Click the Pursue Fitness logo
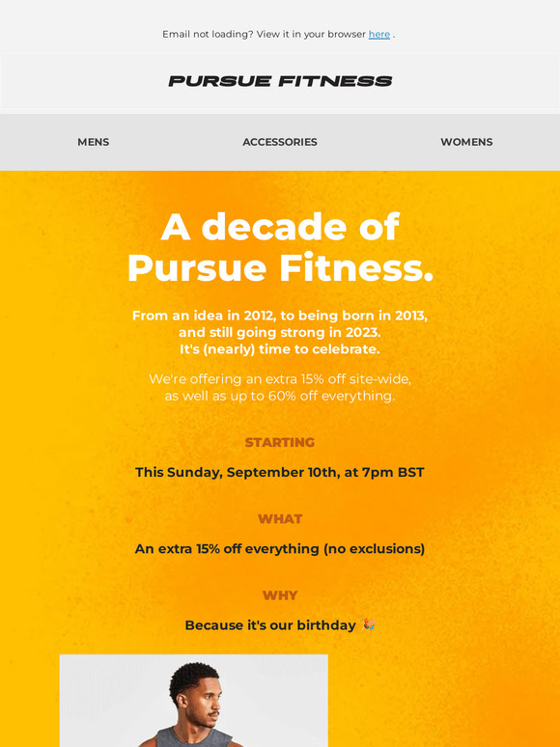 [x=280, y=81]
